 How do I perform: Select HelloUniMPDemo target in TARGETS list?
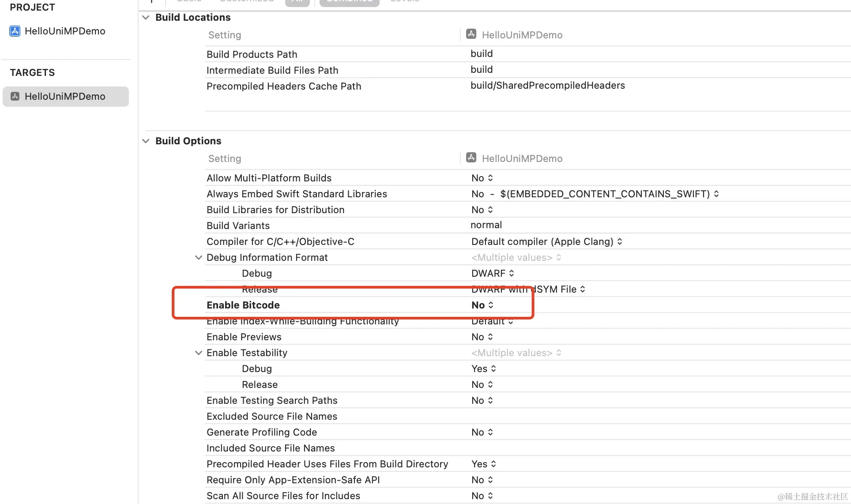pos(66,96)
